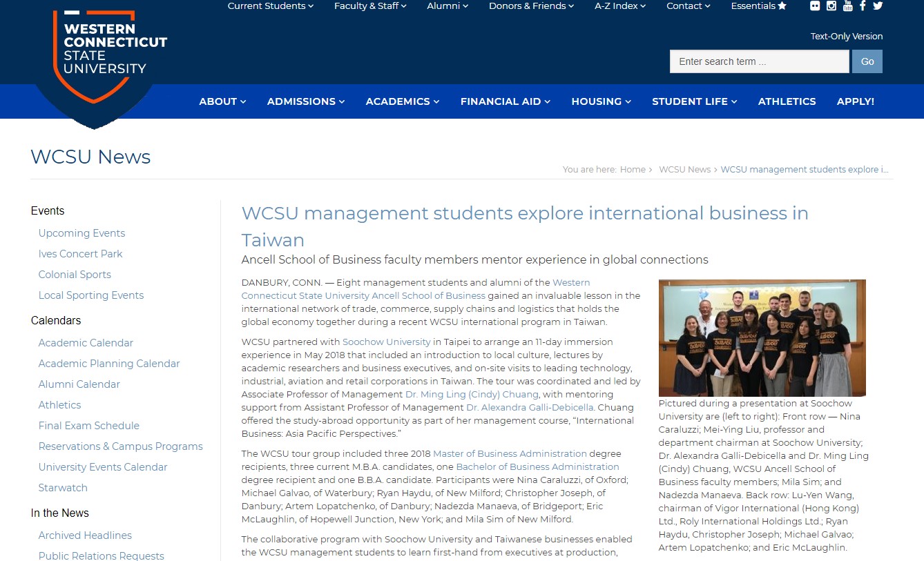Expand the Current Students dropdown

[x=270, y=6]
